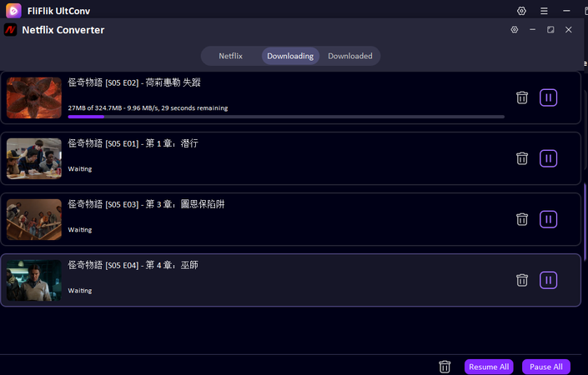Click the S05 E01 episode thumbnail
Screen dimensions: 588x375
pyautogui.click(x=34, y=158)
